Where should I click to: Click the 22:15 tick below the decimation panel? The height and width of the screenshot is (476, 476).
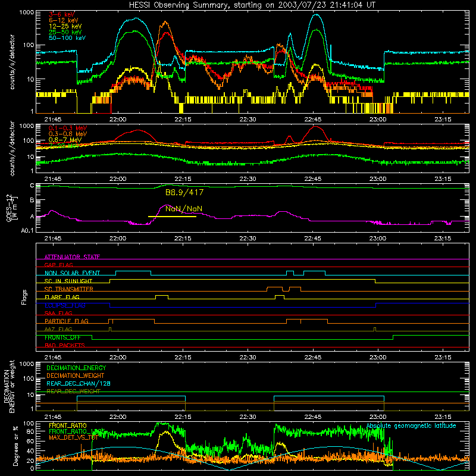tap(183, 417)
